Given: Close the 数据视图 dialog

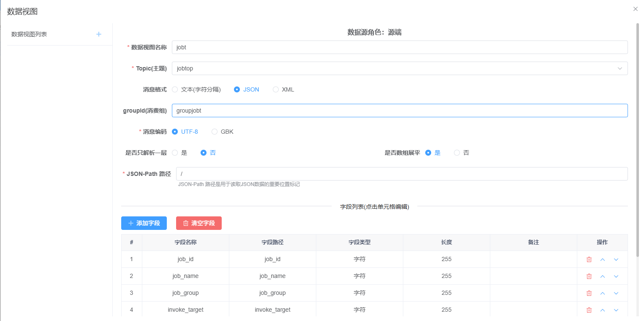Looking at the screenshot, I should [635, 9].
